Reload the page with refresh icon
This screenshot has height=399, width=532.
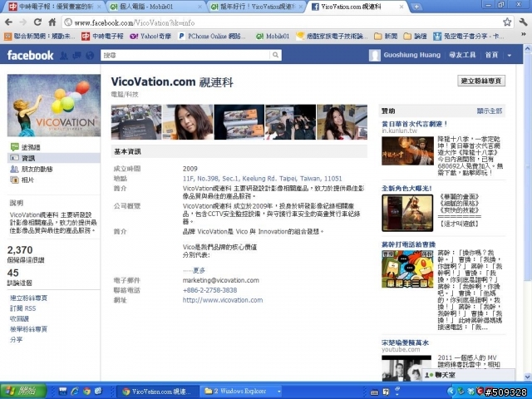37,22
